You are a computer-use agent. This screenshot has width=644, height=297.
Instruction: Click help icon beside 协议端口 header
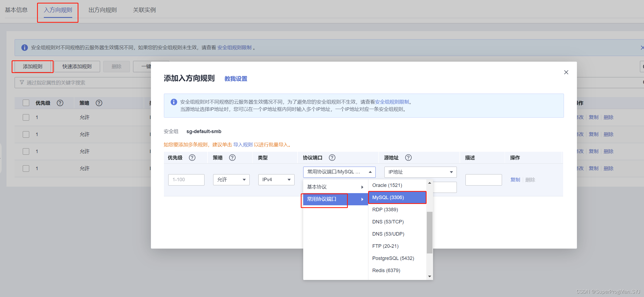(x=332, y=158)
